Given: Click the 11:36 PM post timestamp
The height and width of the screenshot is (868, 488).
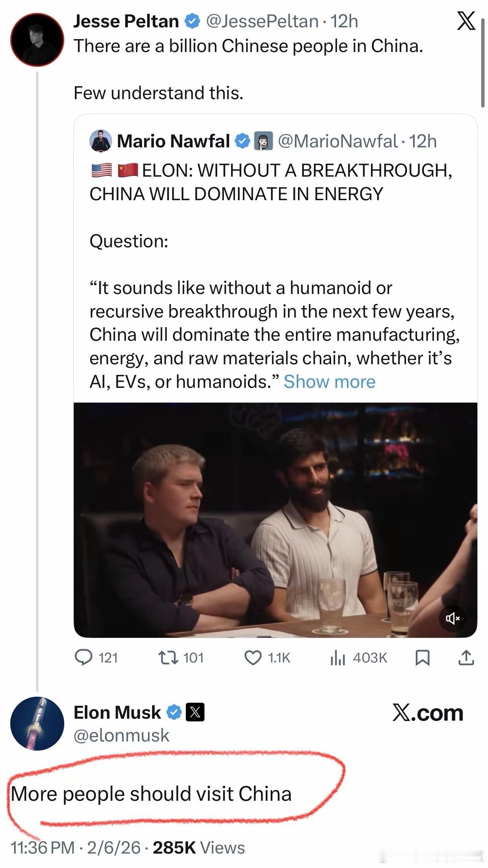Looking at the screenshot, I should pyautogui.click(x=43, y=847).
